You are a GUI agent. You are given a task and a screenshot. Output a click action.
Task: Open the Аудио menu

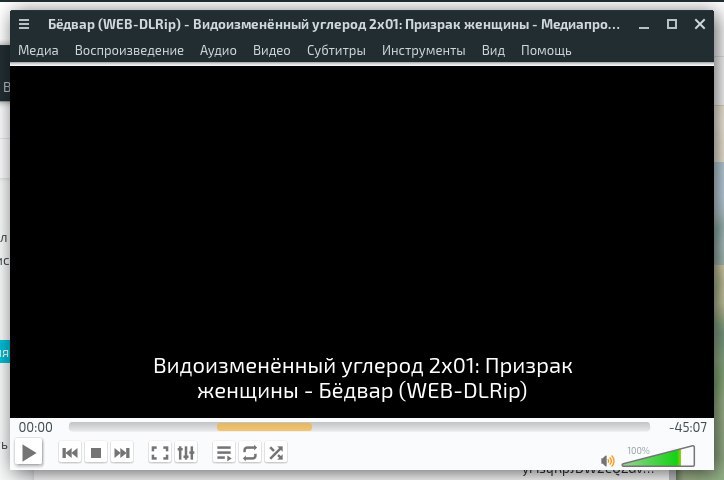tap(218, 50)
